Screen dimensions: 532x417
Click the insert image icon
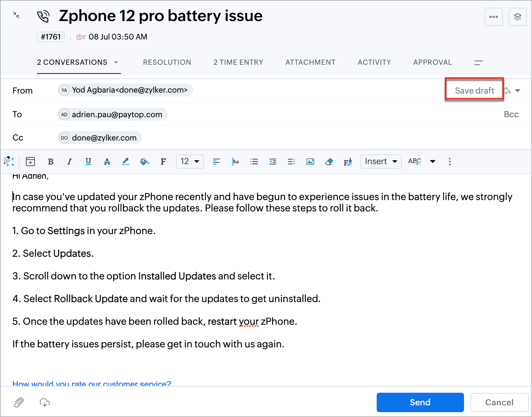point(310,162)
